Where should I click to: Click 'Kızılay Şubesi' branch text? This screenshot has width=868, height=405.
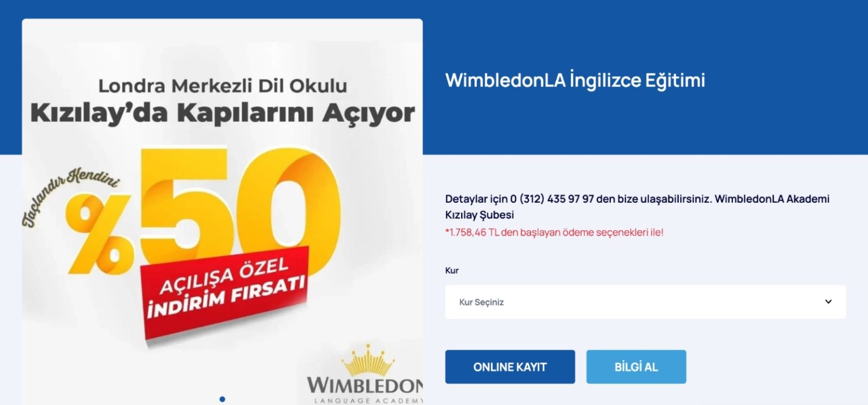coord(480,215)
